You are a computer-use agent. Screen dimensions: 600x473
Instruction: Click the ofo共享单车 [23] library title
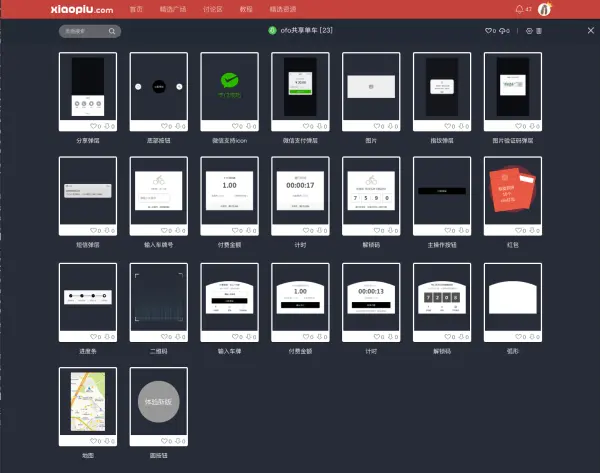pyautogui.click(x=306, y=30)
